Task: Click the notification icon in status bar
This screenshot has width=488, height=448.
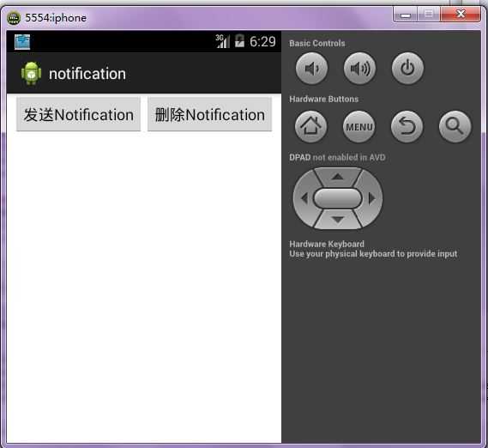Action: click(x=22, y=42)
